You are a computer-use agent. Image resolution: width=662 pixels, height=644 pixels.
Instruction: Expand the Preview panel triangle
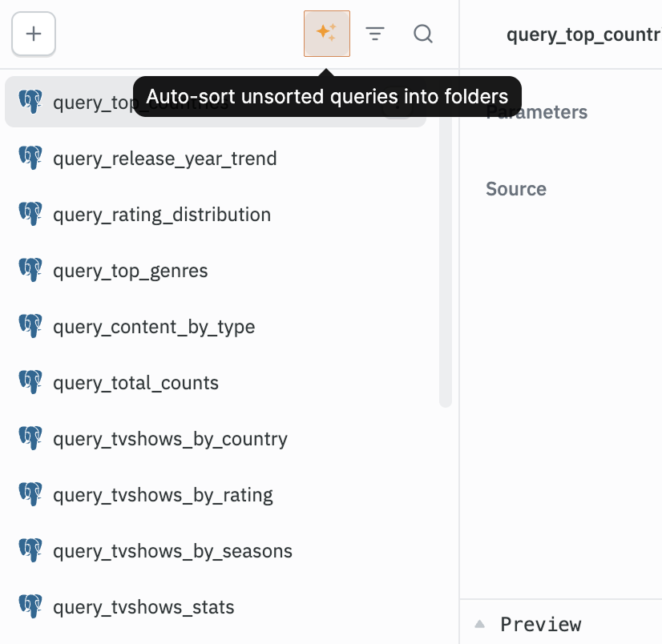[479, 624]
